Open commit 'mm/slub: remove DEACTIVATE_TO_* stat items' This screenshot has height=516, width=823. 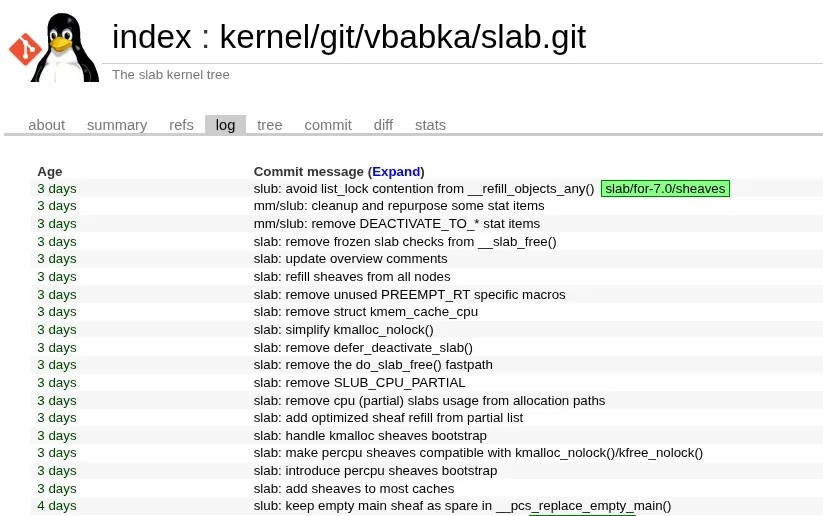[x=396, y=224]
